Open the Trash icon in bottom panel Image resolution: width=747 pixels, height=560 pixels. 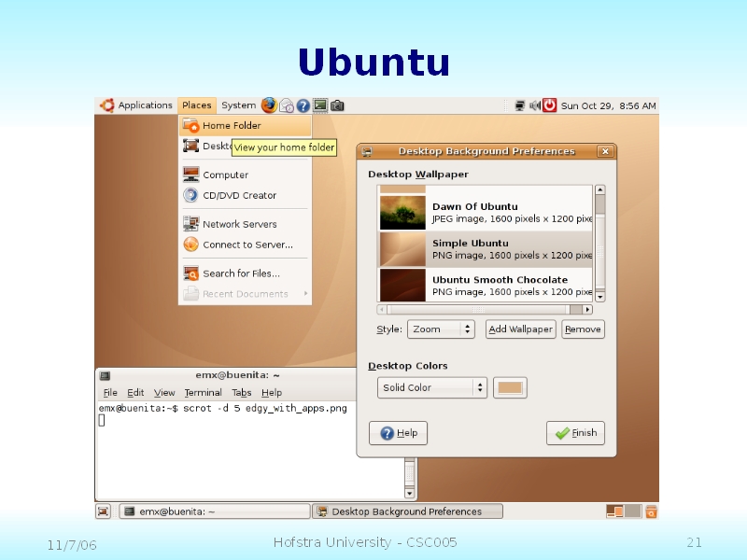click(651, 511)
